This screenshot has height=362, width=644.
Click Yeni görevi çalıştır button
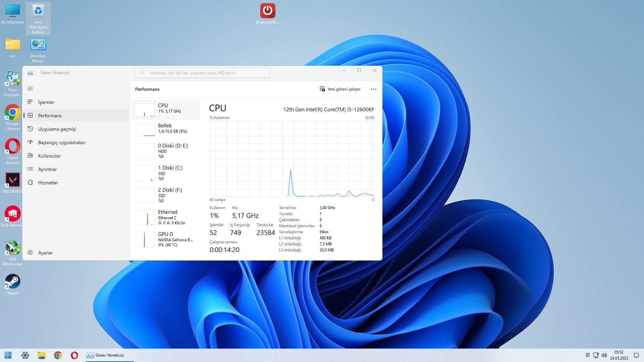click(x=340, y=89)
